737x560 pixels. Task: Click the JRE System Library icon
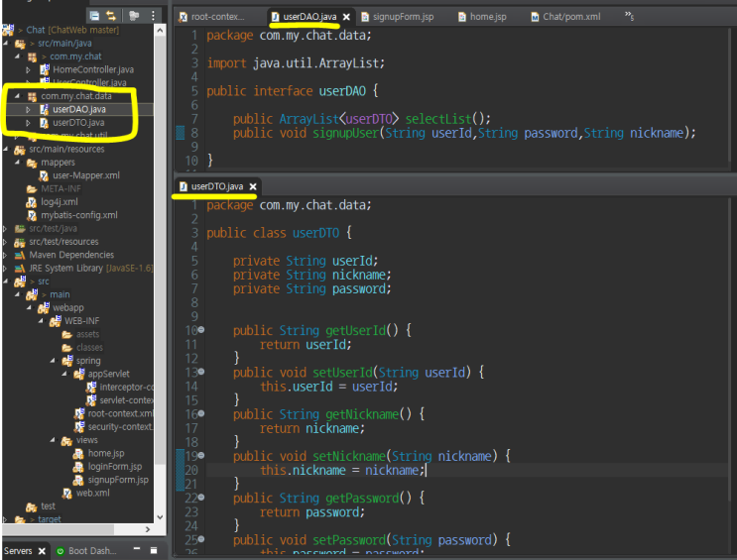20,269
